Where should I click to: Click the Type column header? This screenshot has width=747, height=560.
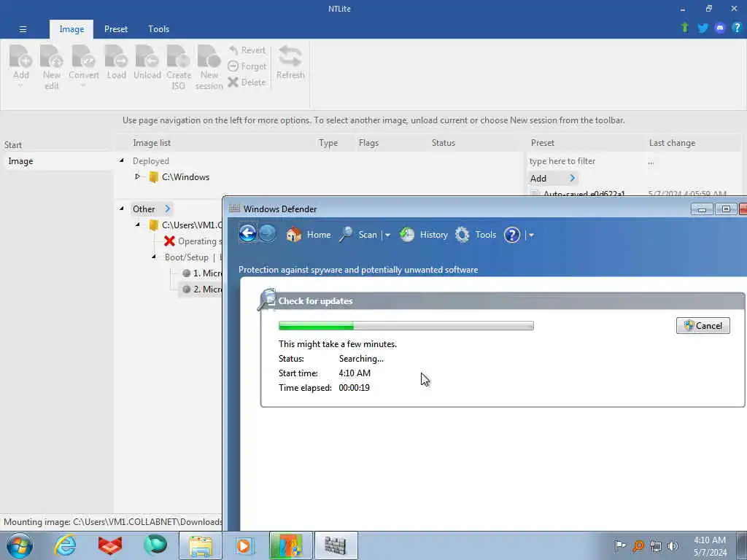click(328, 143)
